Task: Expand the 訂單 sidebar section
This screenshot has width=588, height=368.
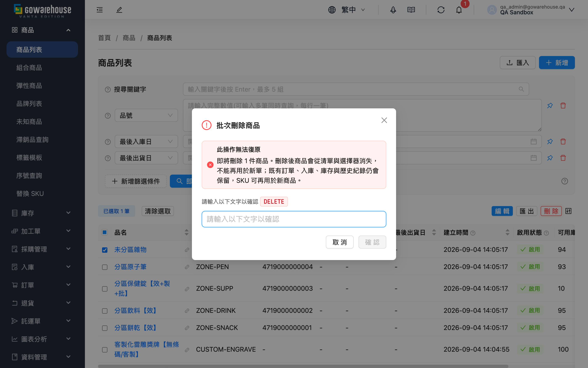Action: [42, 285]
